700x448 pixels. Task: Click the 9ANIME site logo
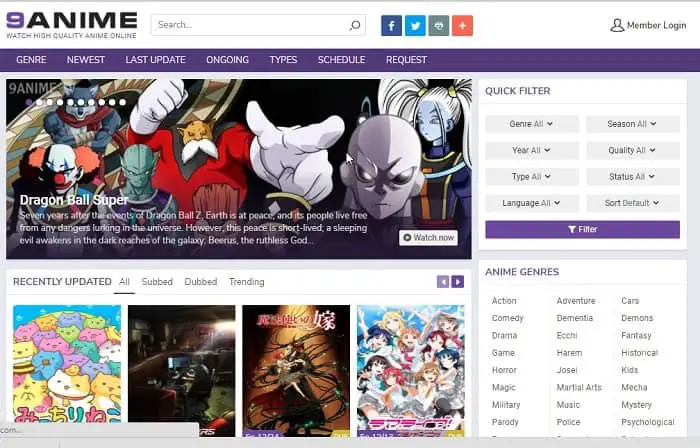pyautogui.click(x=71, y=25)
